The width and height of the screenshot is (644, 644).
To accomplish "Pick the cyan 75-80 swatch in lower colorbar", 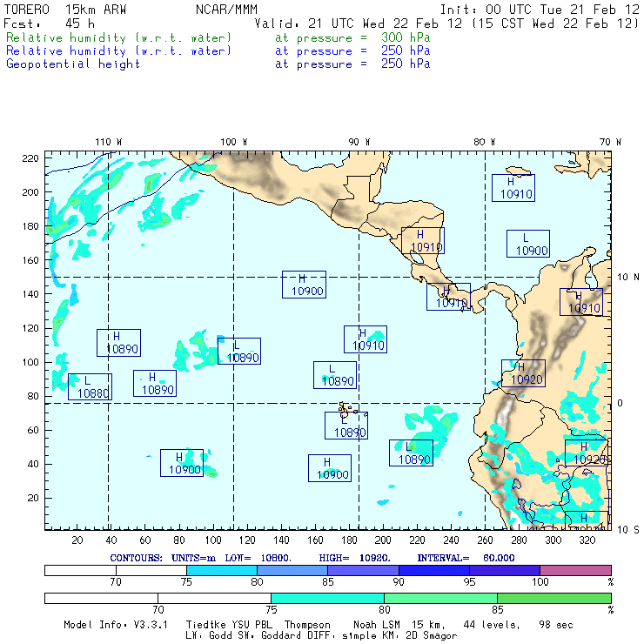I will click(x=327, y=599).
